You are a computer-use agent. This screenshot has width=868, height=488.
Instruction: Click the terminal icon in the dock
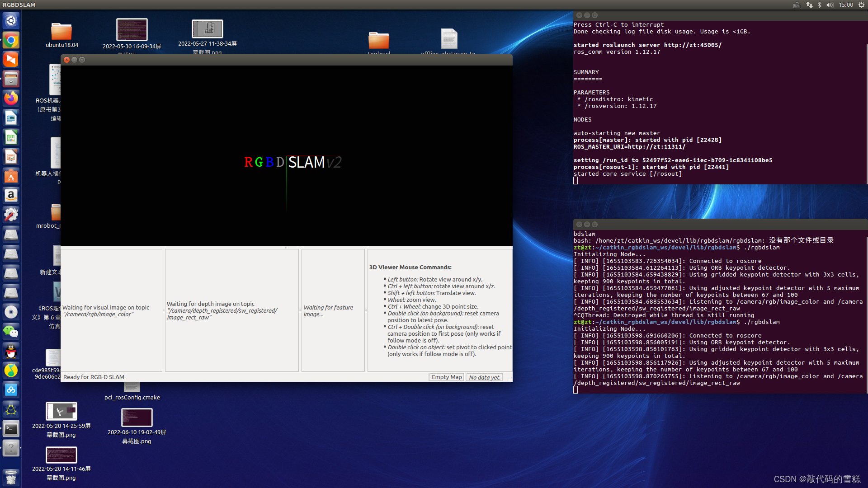[11, 428]
